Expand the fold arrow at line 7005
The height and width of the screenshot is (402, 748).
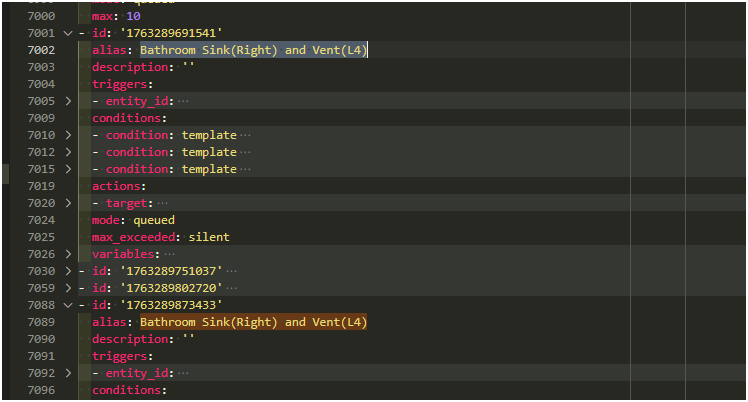pos(68,101)
